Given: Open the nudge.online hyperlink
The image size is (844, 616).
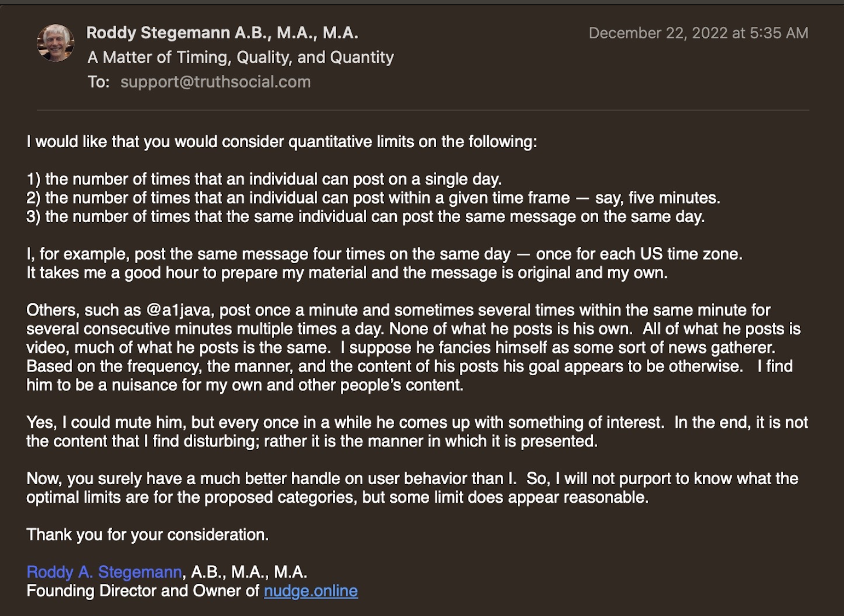Looking at the screenshot, I should tap(310, 591).
